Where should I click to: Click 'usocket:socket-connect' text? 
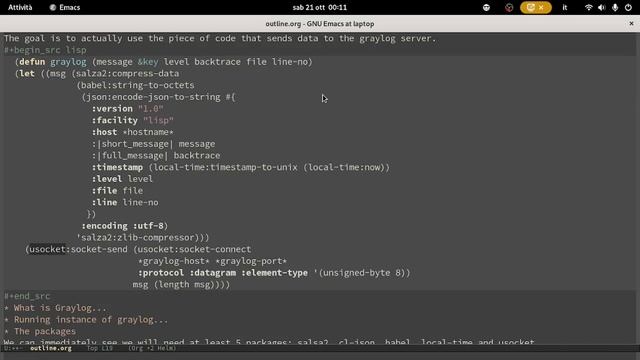tap(195, 249)
